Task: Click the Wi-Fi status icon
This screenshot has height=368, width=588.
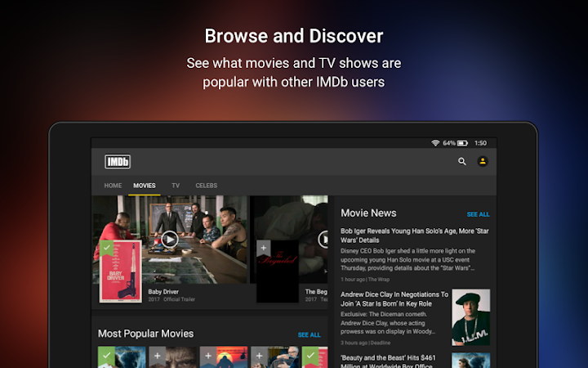Action: pyautogui.click(x=435, y=143)
